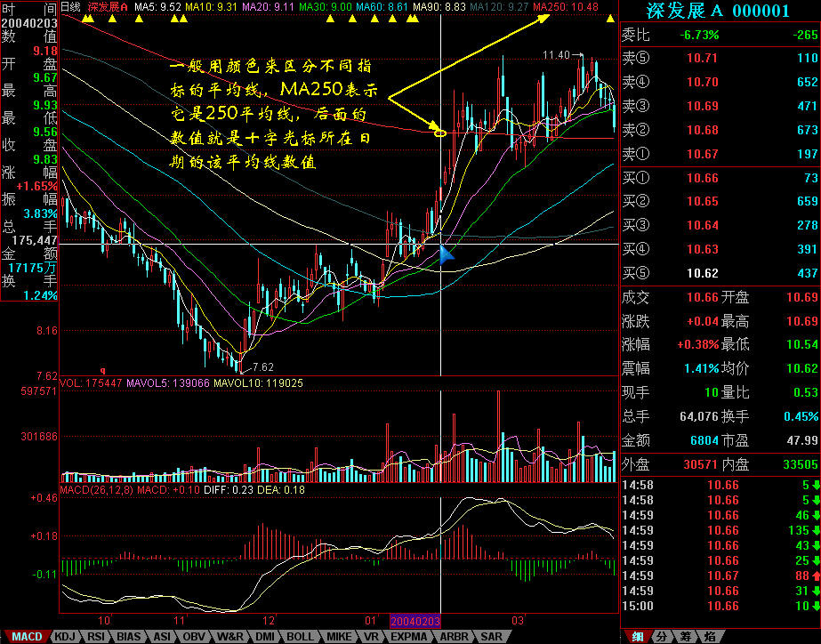The image size is (821, 644).
Task: Select the 卖⑤ ask price 10.71
Action: 701,58
